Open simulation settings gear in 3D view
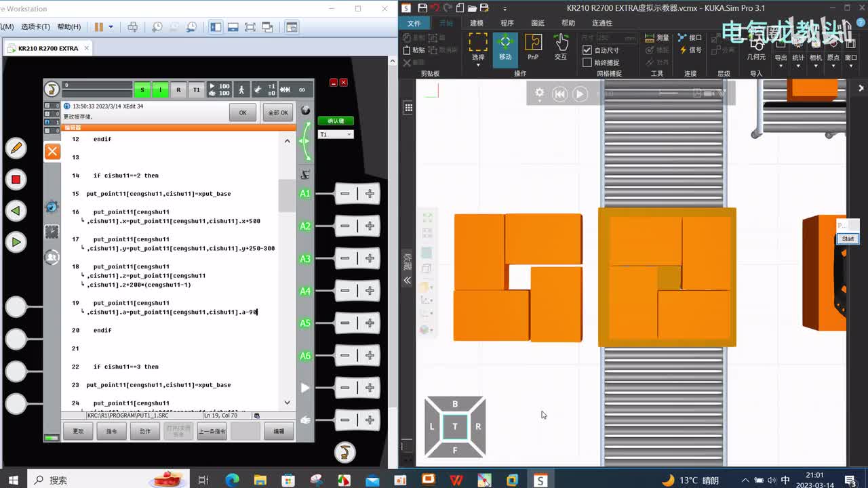 tap(540, 94)
